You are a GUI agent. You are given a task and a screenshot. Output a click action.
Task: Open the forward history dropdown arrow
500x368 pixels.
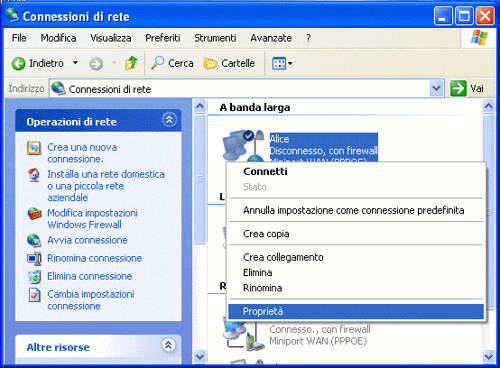tap(114, 63)
